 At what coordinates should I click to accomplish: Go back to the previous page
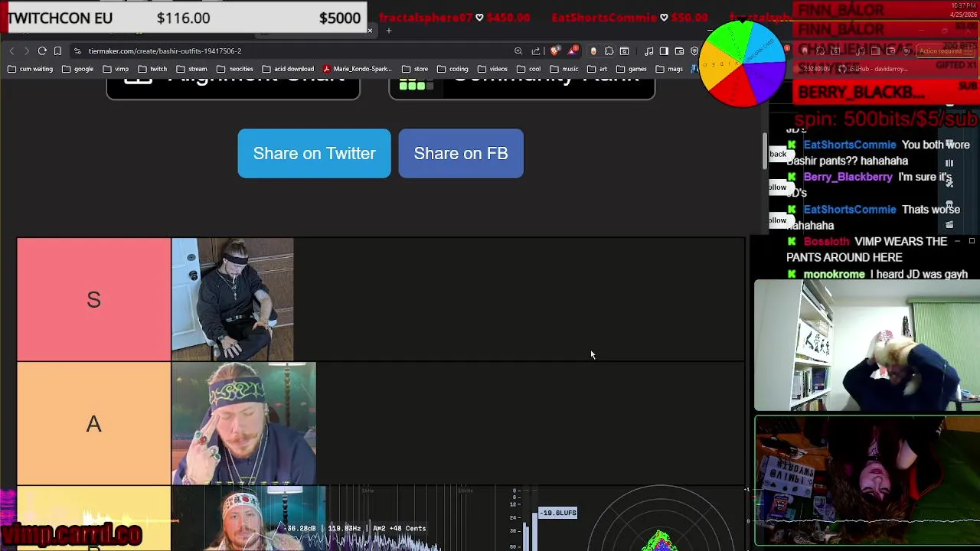11,51
